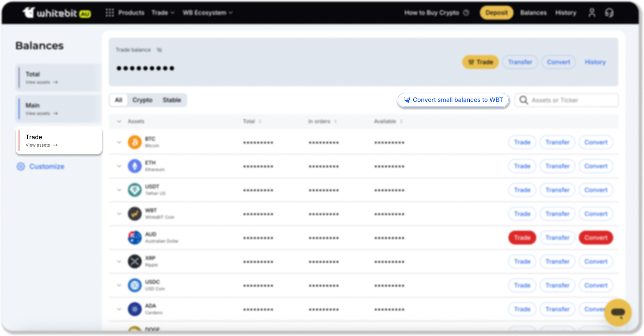Click the red Convert button for AUD

[596, 238]
